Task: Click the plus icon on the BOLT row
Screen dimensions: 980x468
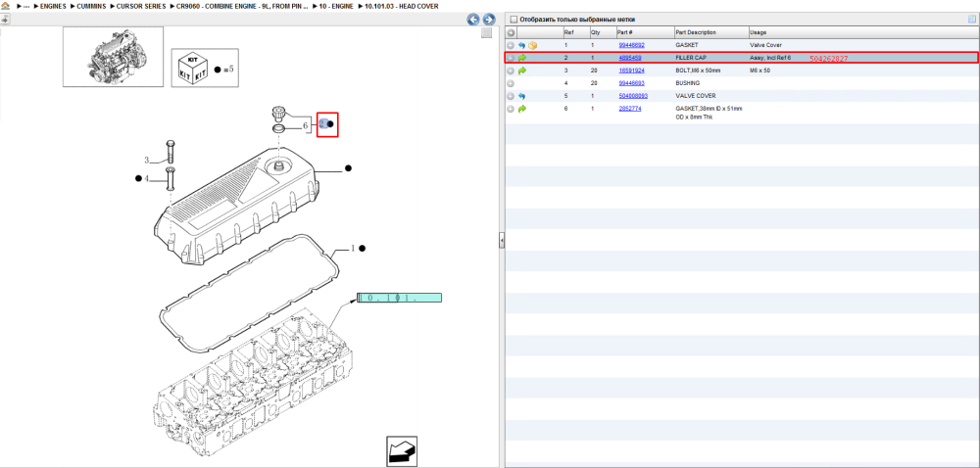Action: coord(511,70)
